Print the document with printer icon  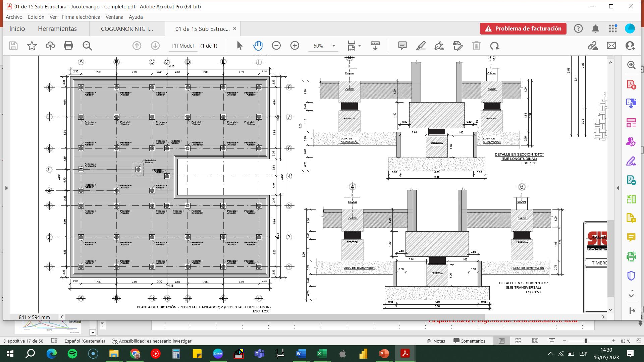click(68, 46)
